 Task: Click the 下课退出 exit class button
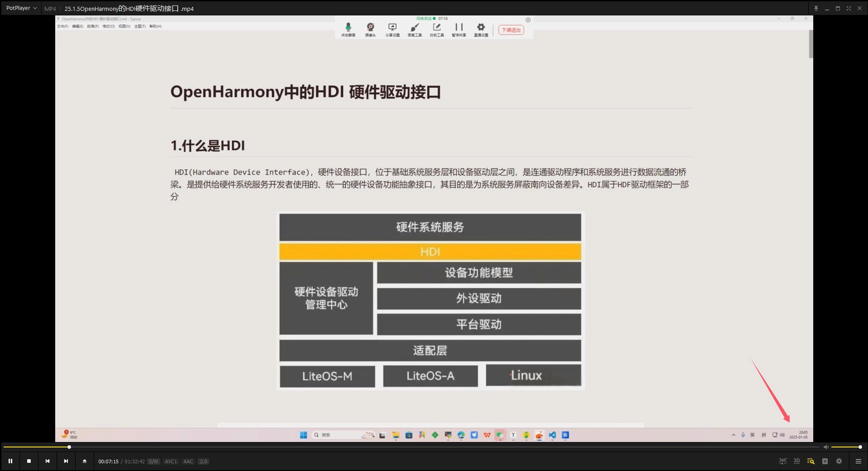click(510, 30)
